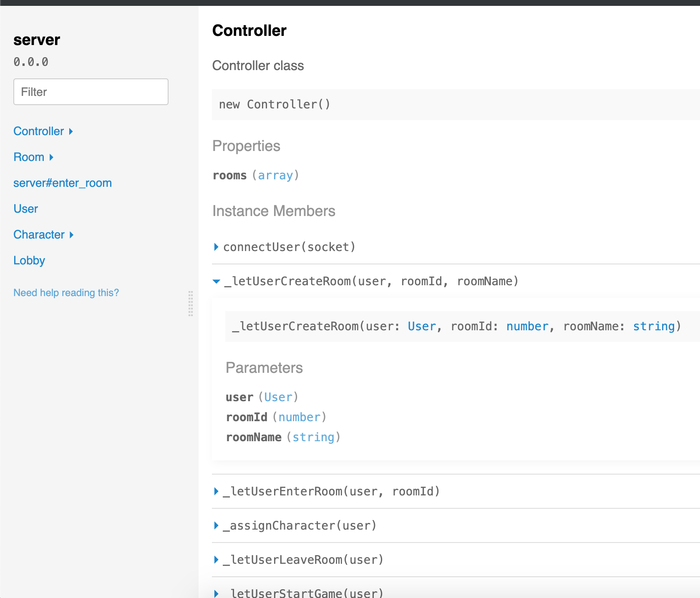Open the Character sidebar link

click(39, 235)
